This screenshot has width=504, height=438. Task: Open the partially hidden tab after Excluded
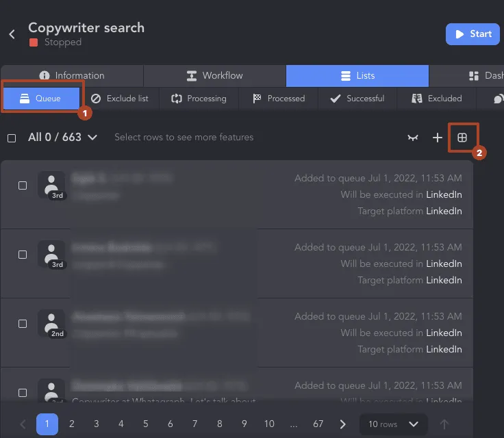click(490, 99)
